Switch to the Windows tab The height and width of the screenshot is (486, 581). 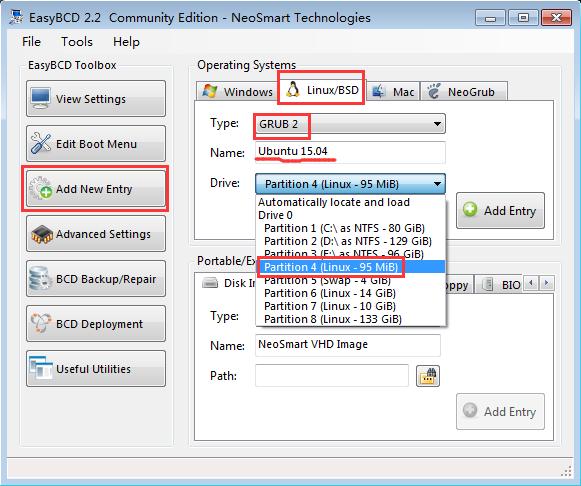coord(237,91)
